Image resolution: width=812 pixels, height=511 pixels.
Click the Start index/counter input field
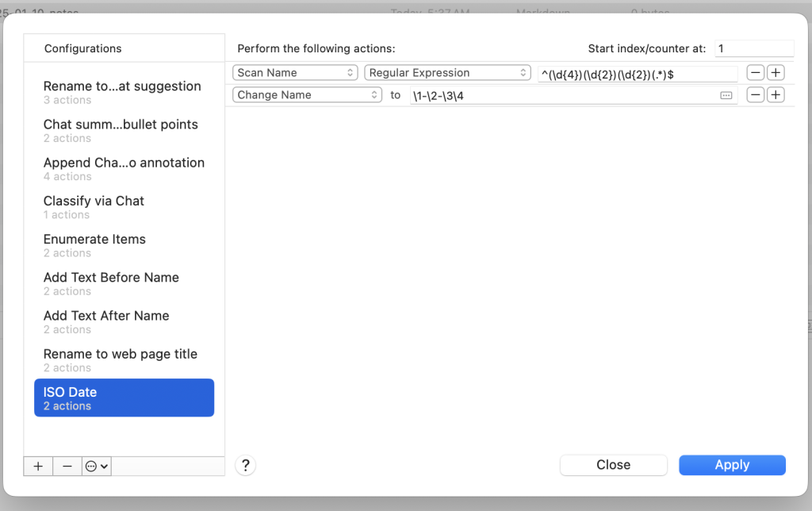tap(753, 48)
